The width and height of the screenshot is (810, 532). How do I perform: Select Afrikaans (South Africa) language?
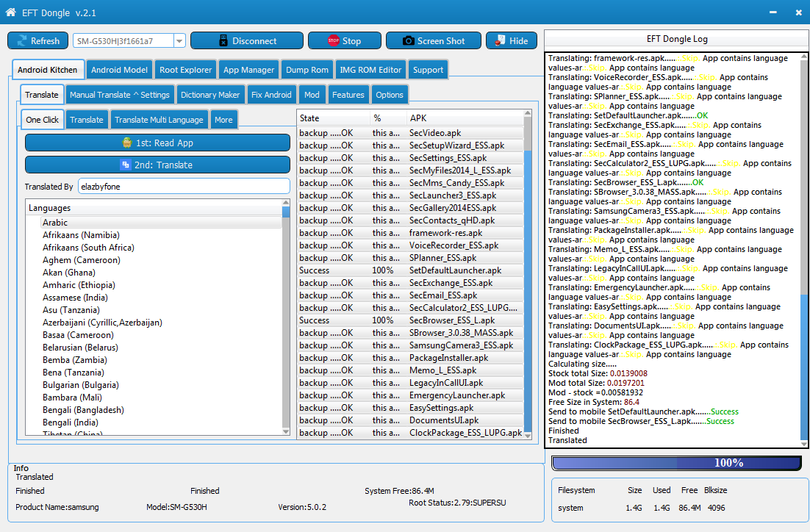(88, 248)
